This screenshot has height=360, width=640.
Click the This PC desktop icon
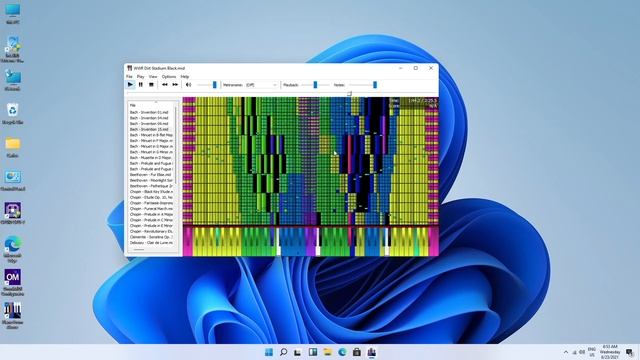point(13,13)
